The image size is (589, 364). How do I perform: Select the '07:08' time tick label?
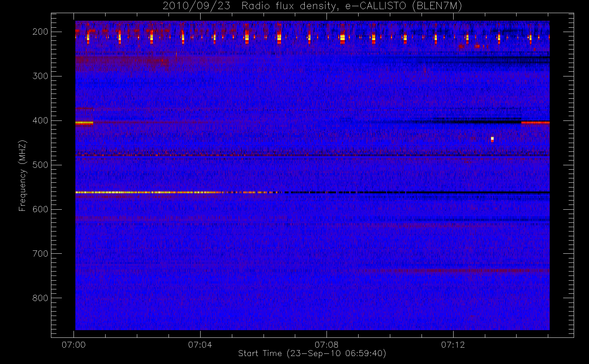click(x=327, y=345)
